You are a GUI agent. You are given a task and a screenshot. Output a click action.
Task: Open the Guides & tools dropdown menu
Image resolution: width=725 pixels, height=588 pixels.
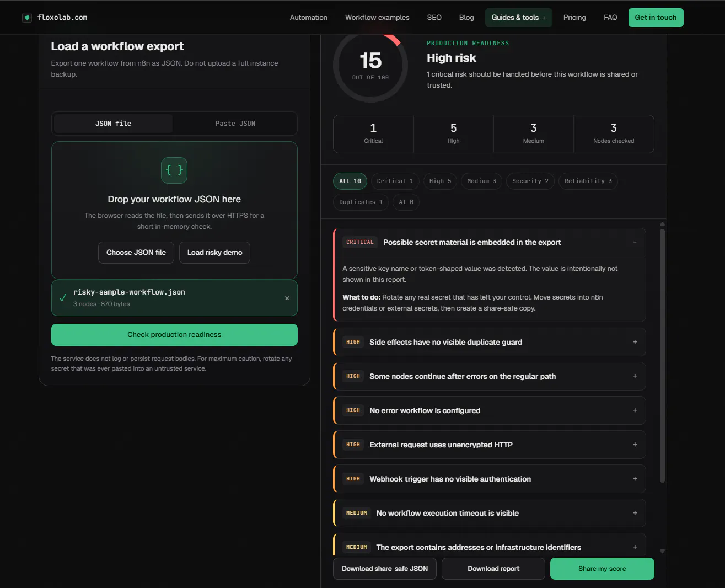click(x=518, y=18)
